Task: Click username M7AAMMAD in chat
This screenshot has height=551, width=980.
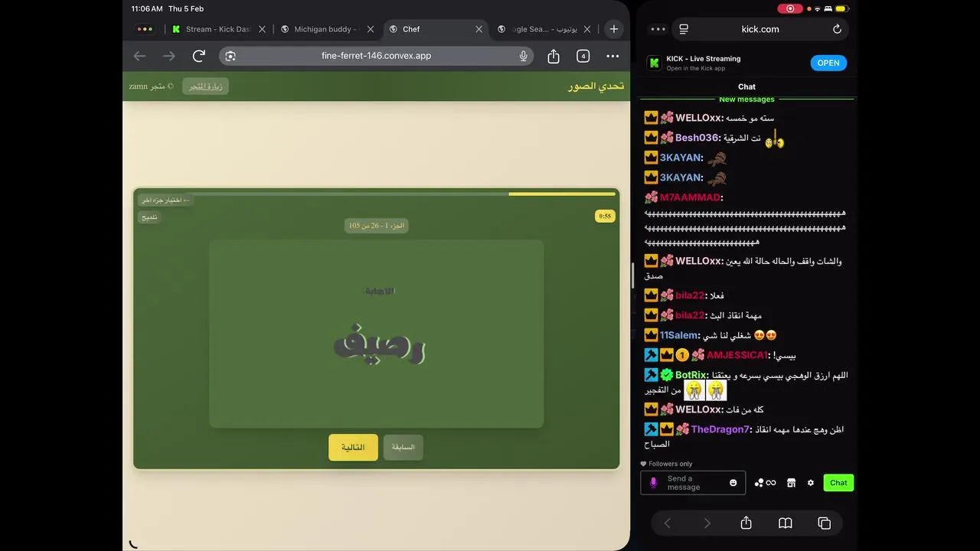Action: (x=691, y=197)
